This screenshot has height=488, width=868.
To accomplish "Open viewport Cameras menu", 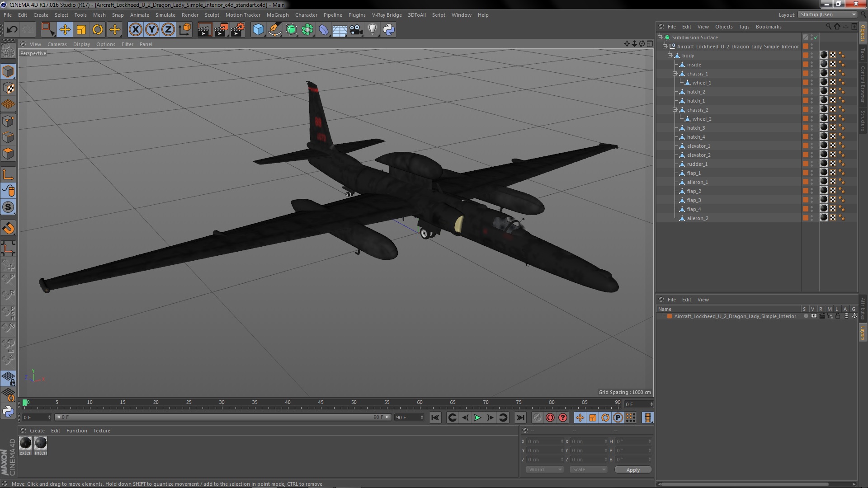I will 57,44.
